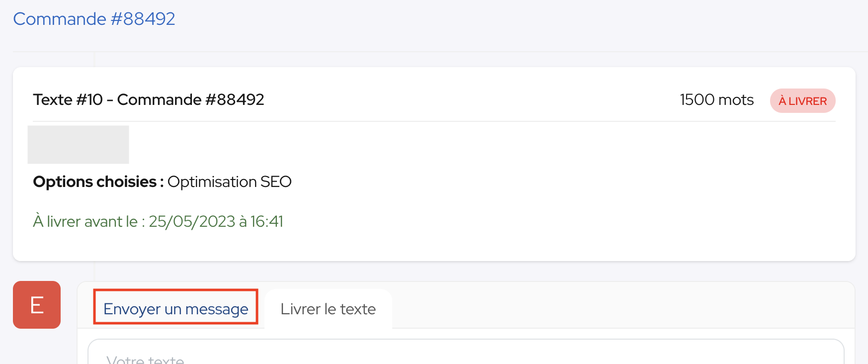Image resolution: width=868 pixels, height=364 pixels.
Task: Click the word mots beside 1500
Action: click(x=736, y=100)
